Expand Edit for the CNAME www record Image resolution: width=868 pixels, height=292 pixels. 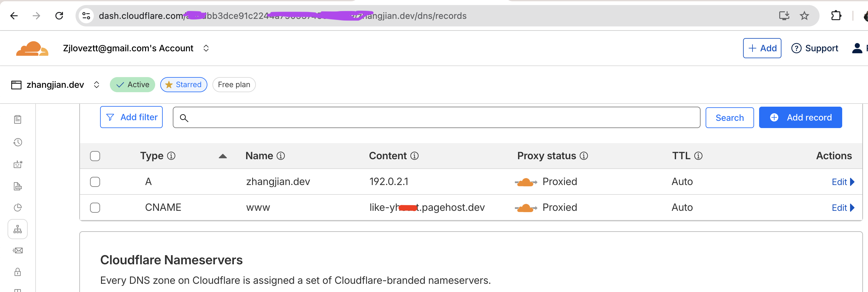pyautogui.click(x=843, y=207)
